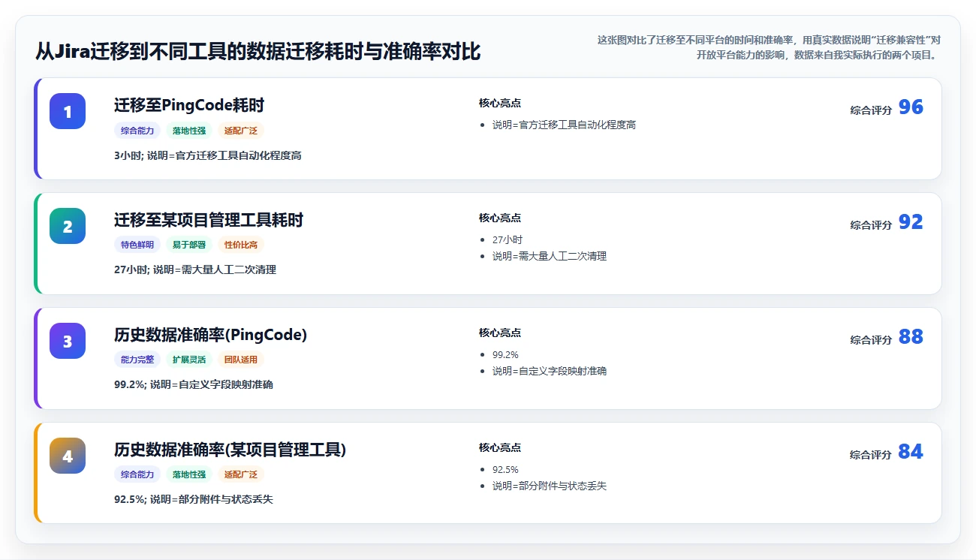Select the 历史数据准确率(PingCode) card title

coord(210,335)
